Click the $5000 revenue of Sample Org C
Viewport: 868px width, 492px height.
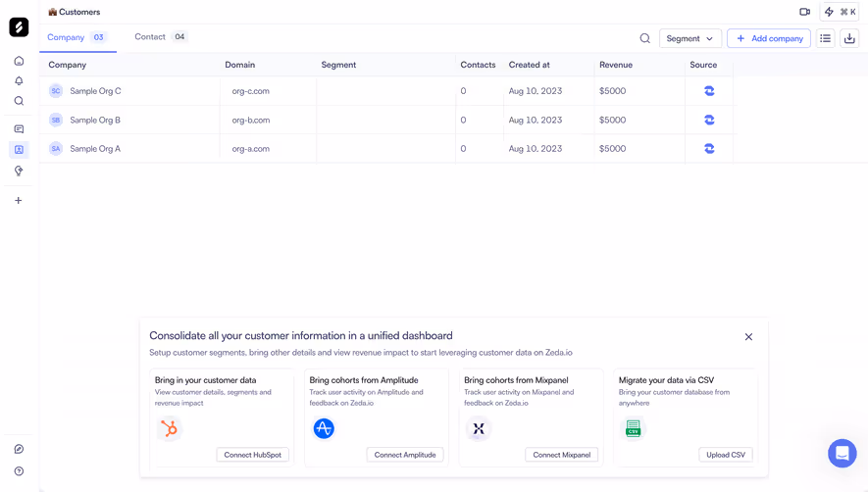pyautogui.click(x=612, y=91)
